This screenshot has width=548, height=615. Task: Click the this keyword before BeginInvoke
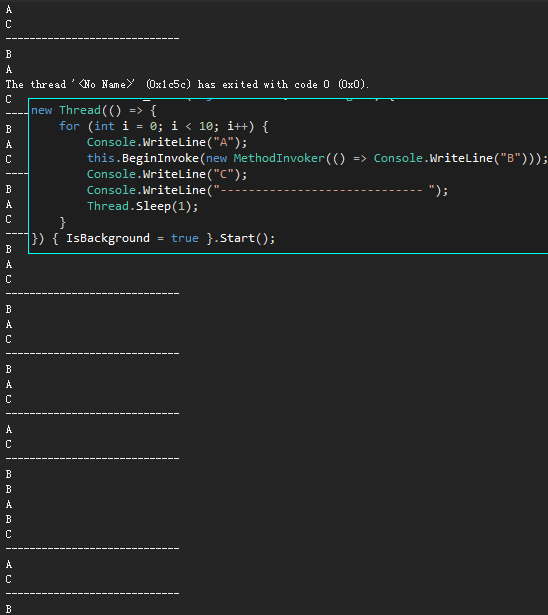point(101,158)
